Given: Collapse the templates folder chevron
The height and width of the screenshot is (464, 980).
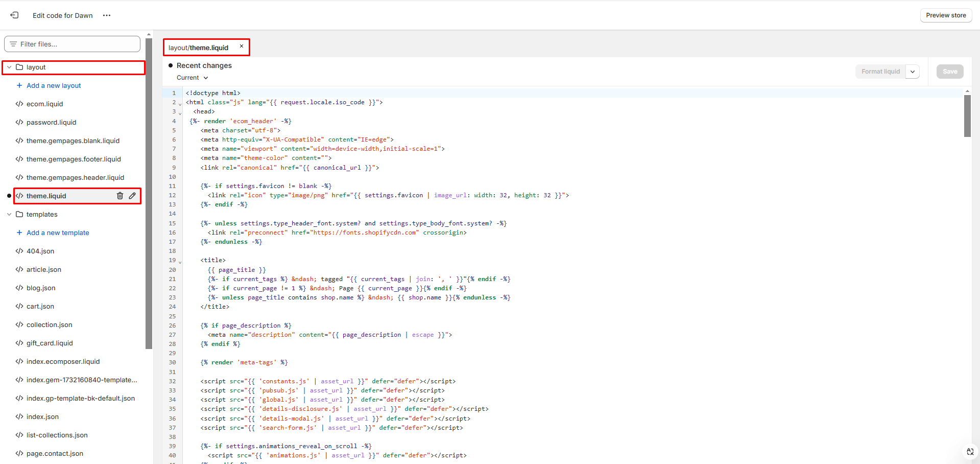Looking at the screenshot, I should [9, 214].
